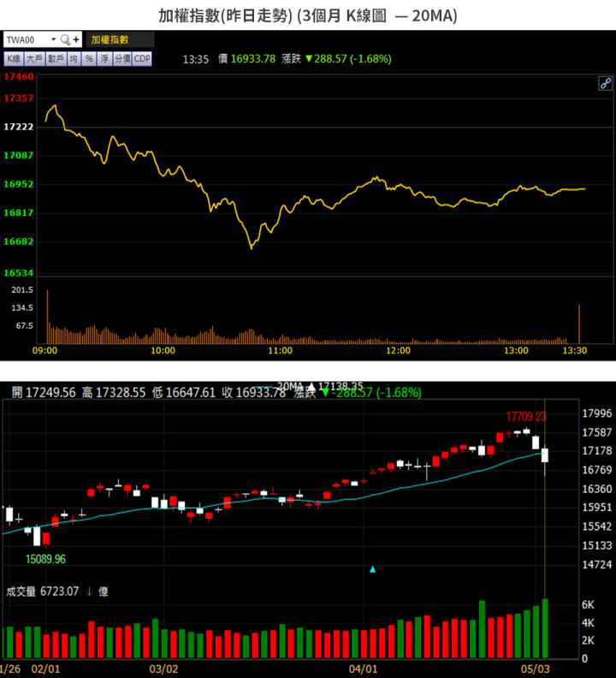Select the 分價 tab button

tap(122, 59)
